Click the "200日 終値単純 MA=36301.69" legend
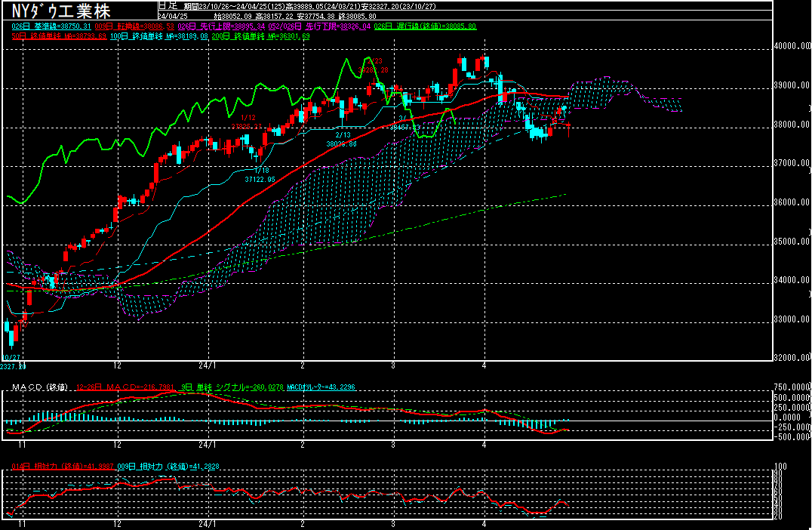 pyautogui.click(x=260, y=36)
